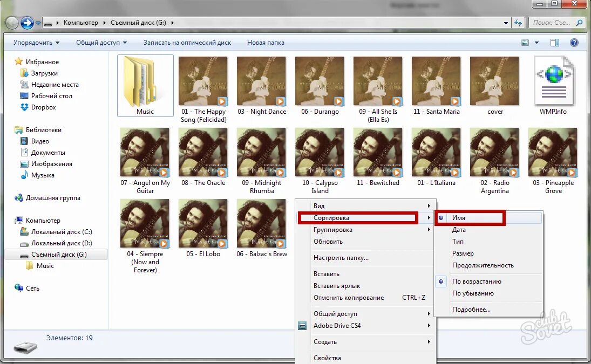Open the recent pages dropdown arrow

click(x=38, y=23)
